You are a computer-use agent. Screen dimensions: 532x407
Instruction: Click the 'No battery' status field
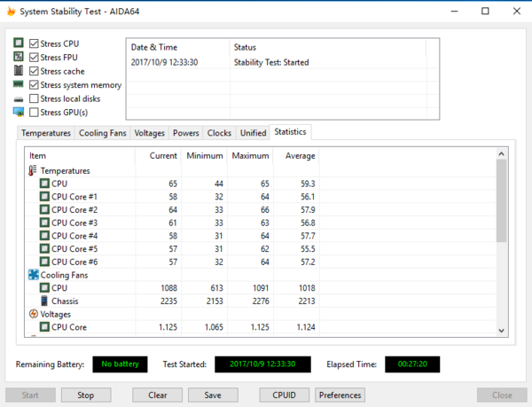120,364
